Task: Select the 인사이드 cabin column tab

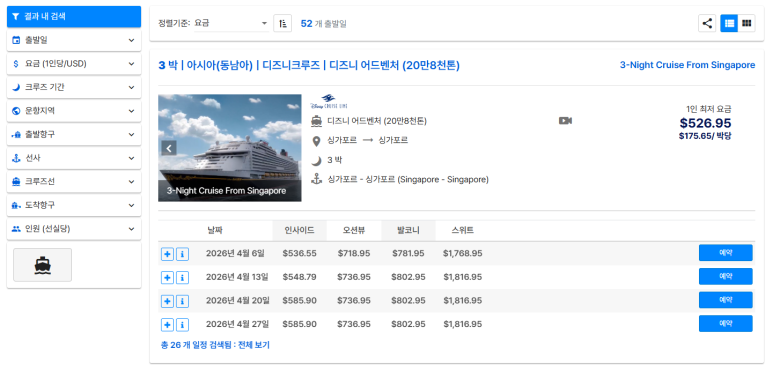Action: click(299, 230)
